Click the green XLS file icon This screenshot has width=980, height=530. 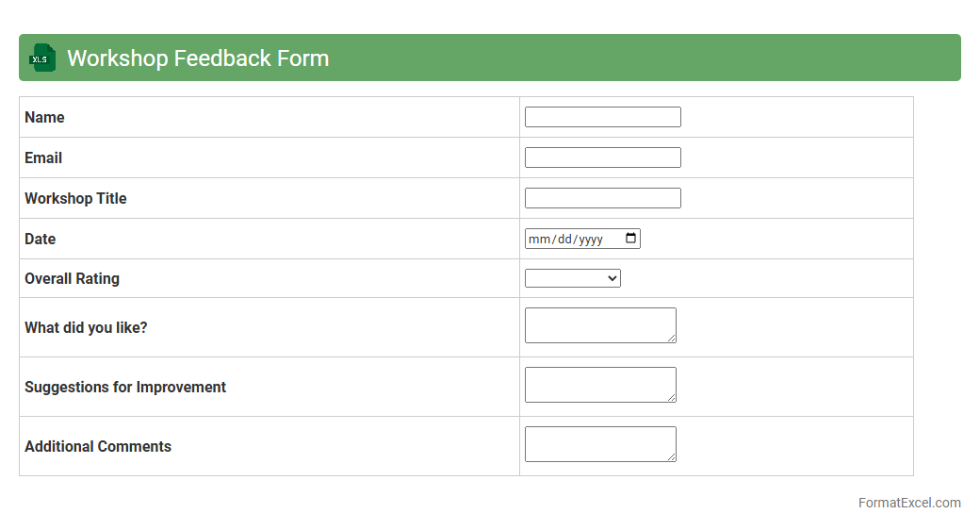pos(42,58)
